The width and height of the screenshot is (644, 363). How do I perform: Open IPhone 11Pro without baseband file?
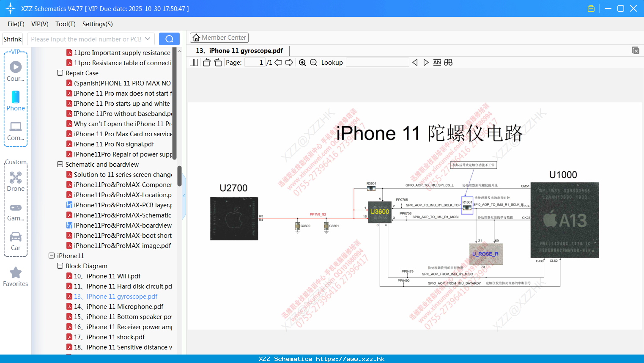119,113
